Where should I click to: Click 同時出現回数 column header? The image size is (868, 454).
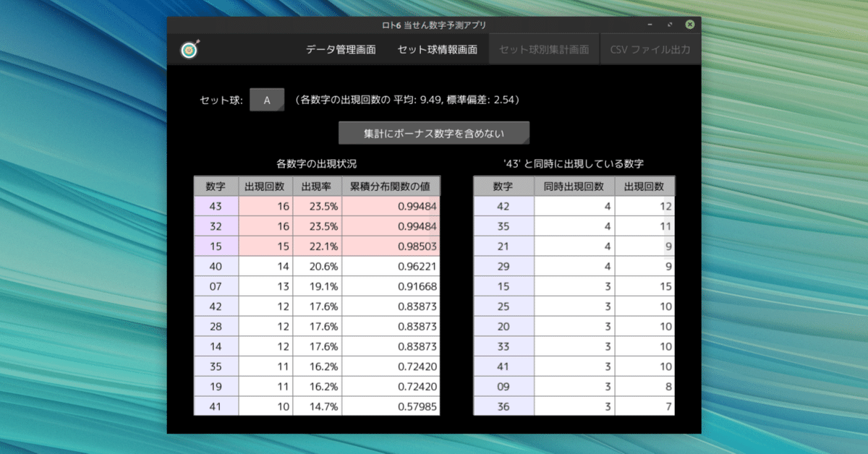point(574,187)
